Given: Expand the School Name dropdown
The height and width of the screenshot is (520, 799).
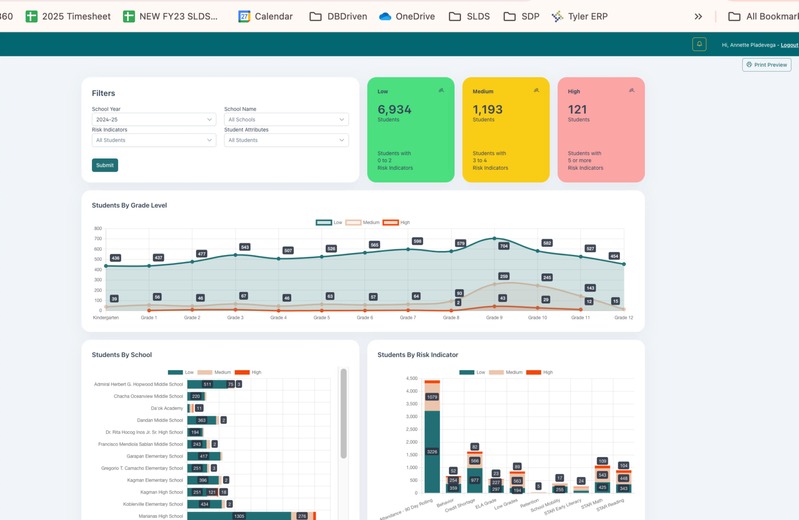Looking at the screenshot, I should 286,120.
